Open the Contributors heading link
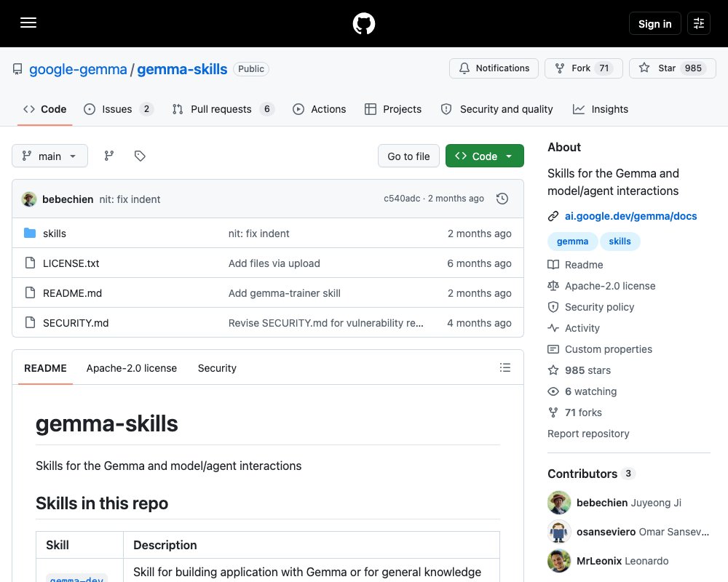 point(591,474)
